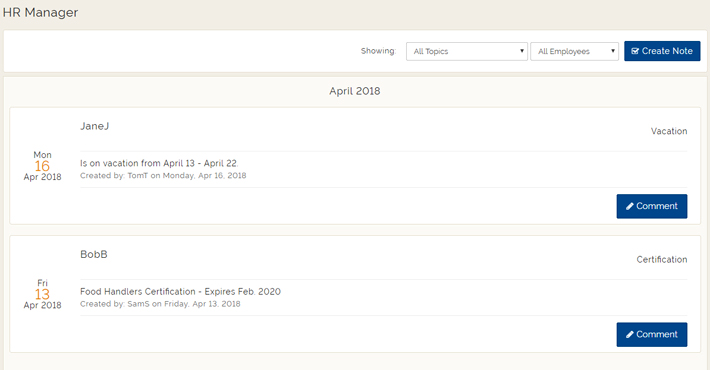This screenshot has height=370, width=710.
Task: Click the orange date number 16
Action: (x=42, y=166)
